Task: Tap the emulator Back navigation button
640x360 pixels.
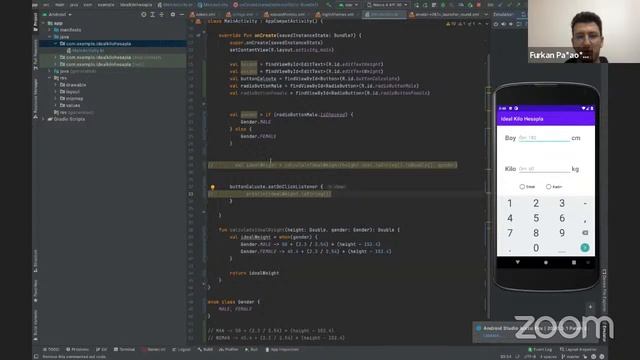Action: click(518, 262)
